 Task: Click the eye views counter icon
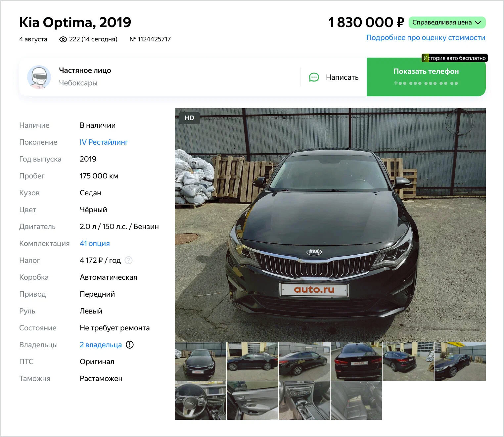[x=63, y=39]
